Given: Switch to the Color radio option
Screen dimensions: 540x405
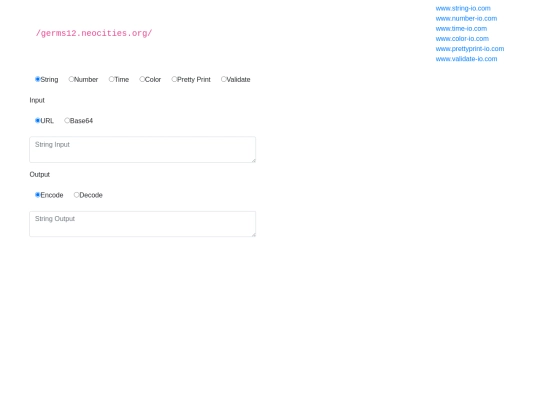Looking at the screenshot, I should 142,79.
